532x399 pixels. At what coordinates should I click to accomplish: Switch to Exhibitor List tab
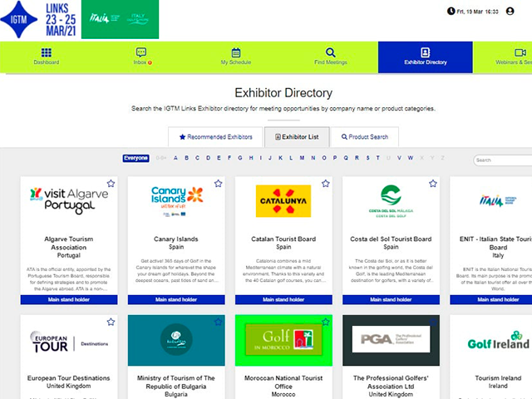click(297, 136)
